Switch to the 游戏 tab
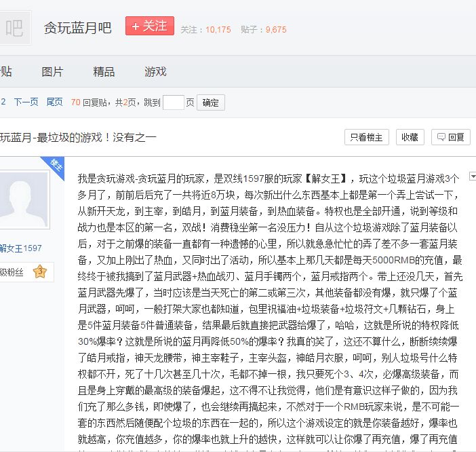The width and height of the screenshot is (476, 452). 155,72
